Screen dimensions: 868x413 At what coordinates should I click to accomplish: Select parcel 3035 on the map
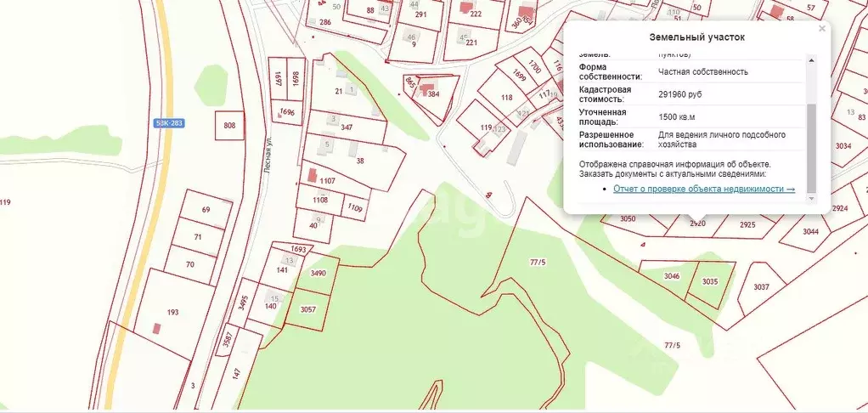710,283
